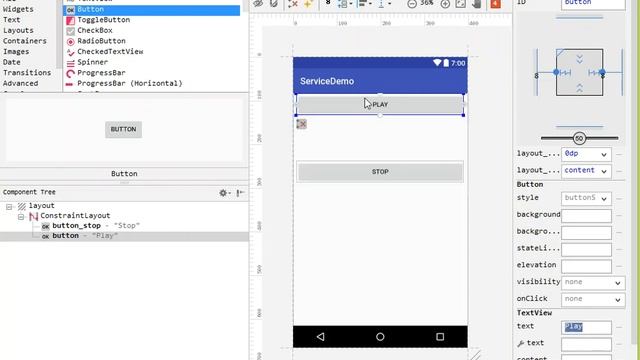Viewport: 640px width, 360px height.
Task: Open the style dropdown
Action: [x=586, y=198]
